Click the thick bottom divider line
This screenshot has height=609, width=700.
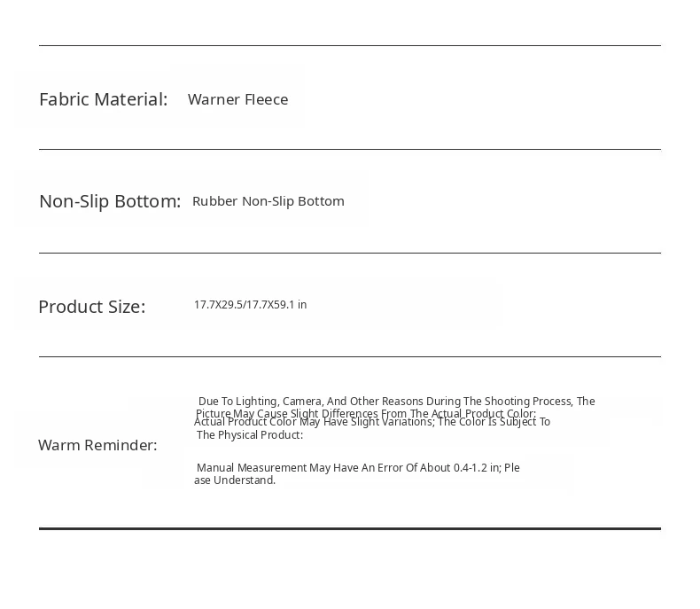[x=350, y=528]
